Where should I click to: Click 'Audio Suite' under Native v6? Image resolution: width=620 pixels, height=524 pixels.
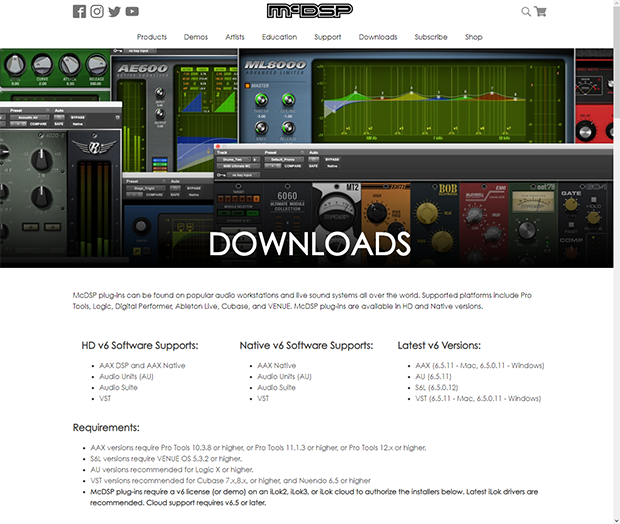(276, 388)
